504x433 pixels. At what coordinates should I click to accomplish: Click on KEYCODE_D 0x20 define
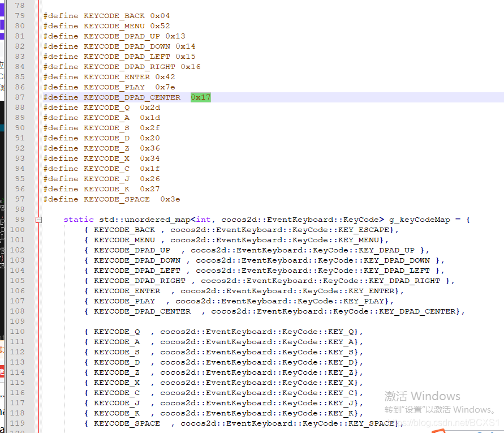102,138
